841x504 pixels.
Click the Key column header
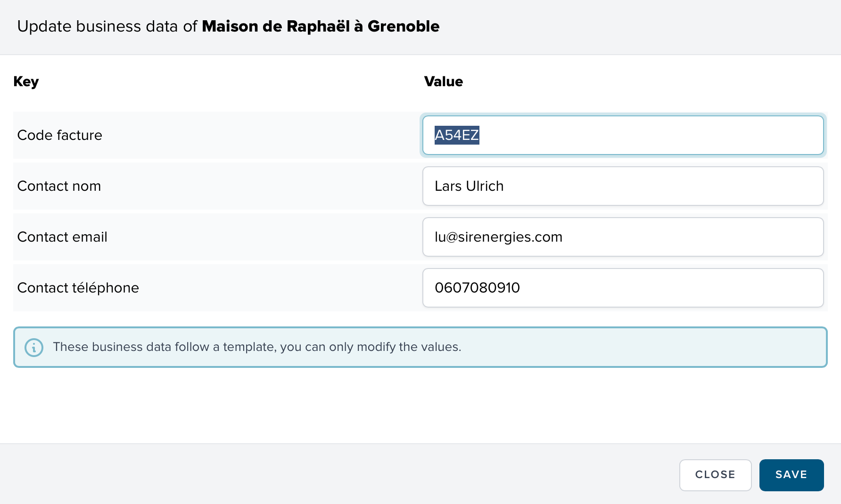coord(26,81)
